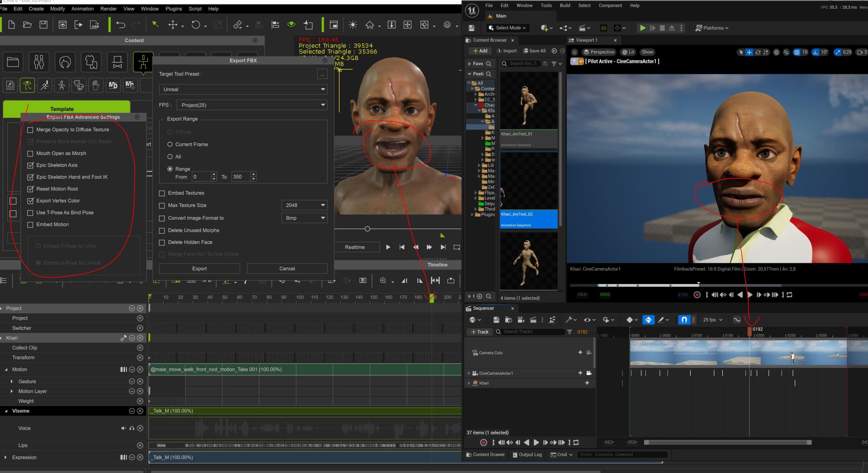The image size is (868, 473).
Task: Check Merge Opacity to Diffuse Texture
Action: click(x=30, y=130)
